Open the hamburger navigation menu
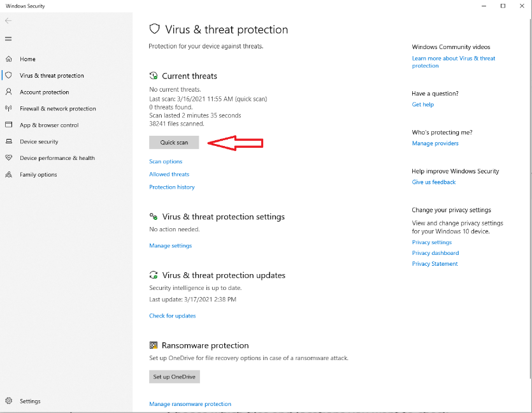532x413 pixels. point(8,39)
